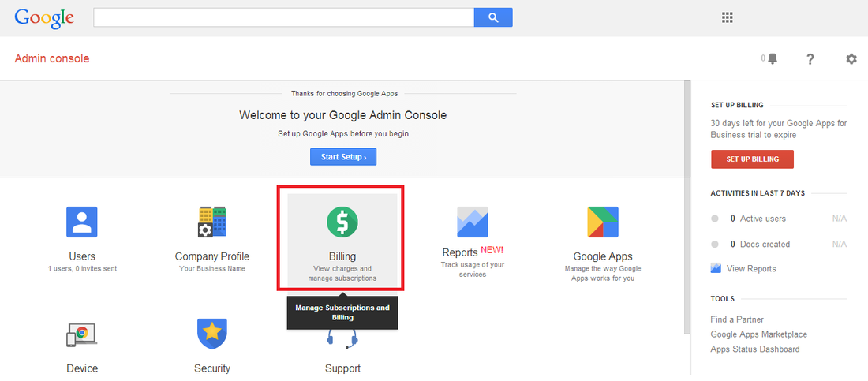Click the Security label text
The width and height of the screenshot is (868, 381).
(x=212, y=368)
